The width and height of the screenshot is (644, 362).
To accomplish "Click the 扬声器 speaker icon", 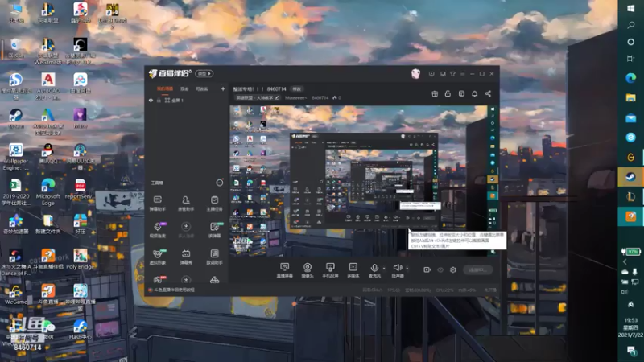I will click(397, 268).
